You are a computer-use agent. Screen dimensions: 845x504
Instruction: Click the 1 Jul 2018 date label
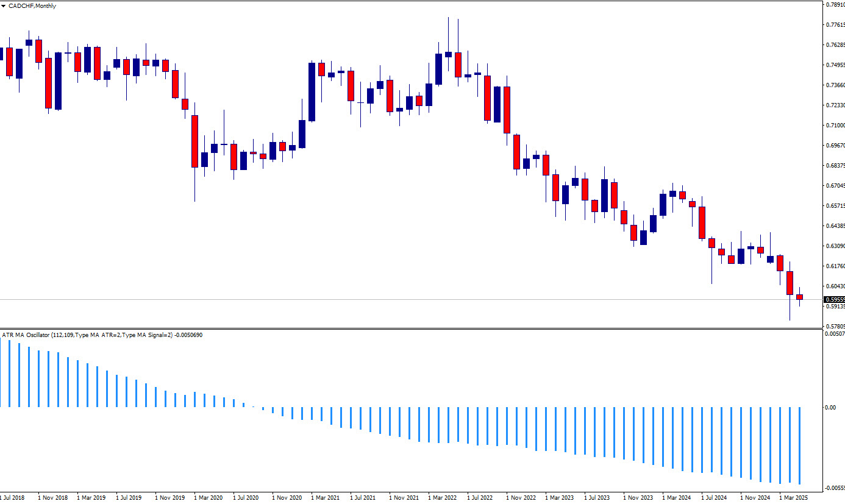(13, 498)
